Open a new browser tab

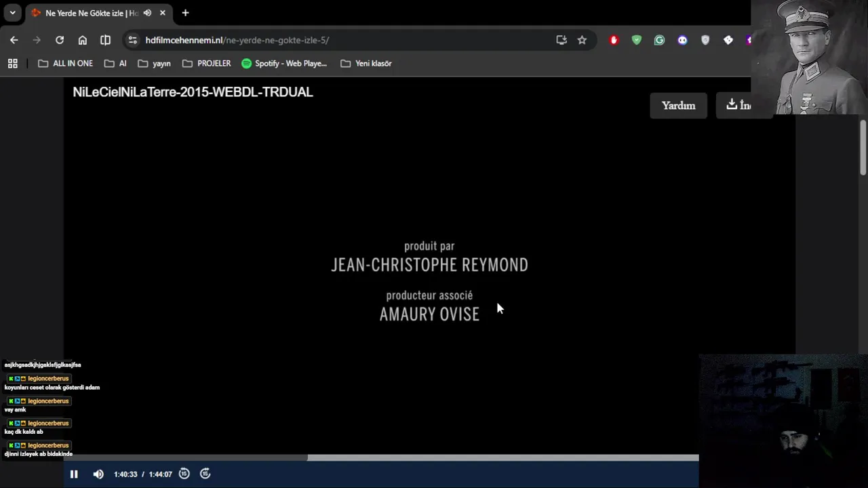pyautogui.click(x=185, y=13)
